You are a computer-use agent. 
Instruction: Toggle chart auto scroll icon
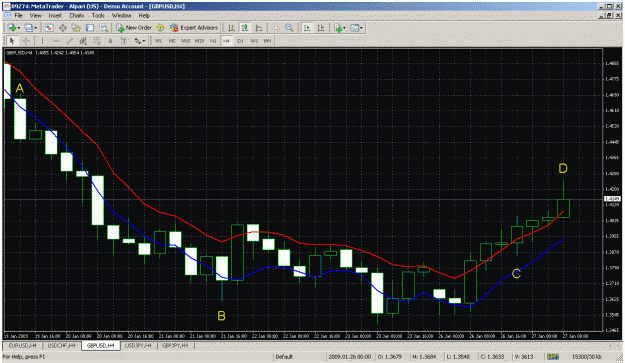[307, 27]
